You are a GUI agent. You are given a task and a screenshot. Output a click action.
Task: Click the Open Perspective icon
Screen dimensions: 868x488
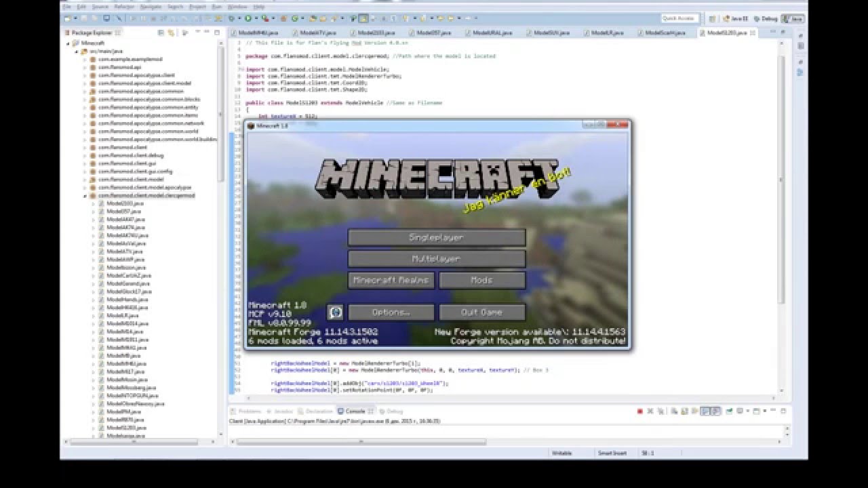click(x=712, y=18)
